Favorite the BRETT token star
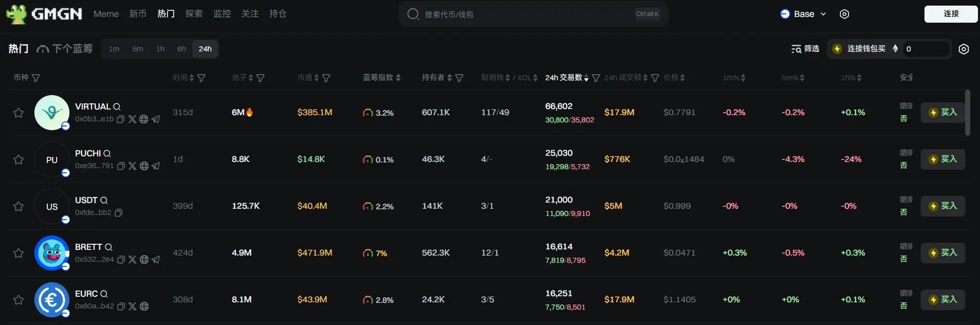Screen dimensions: 980x325 (19, 253)
